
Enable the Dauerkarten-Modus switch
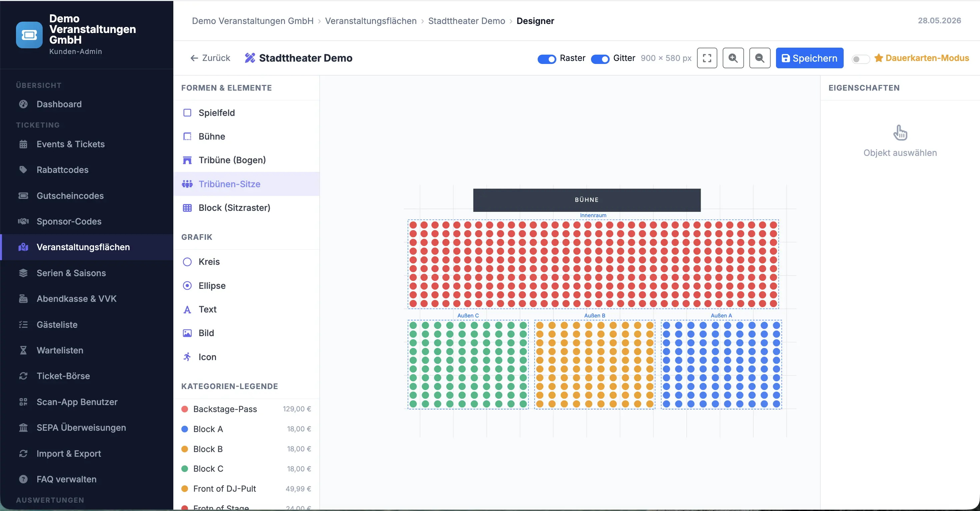(860, 59)
